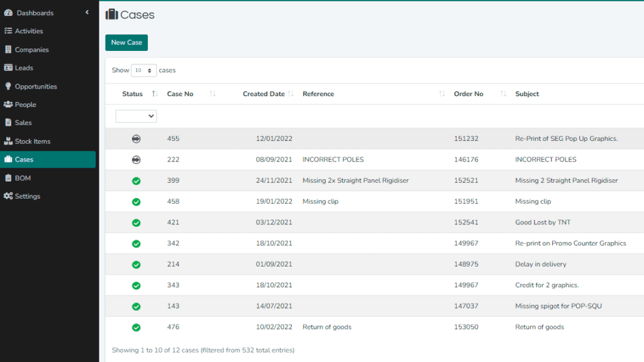The width and height of the screenshot is (644, 362).
Task: Click the People group icon
Action: click(x=8, y=104)
